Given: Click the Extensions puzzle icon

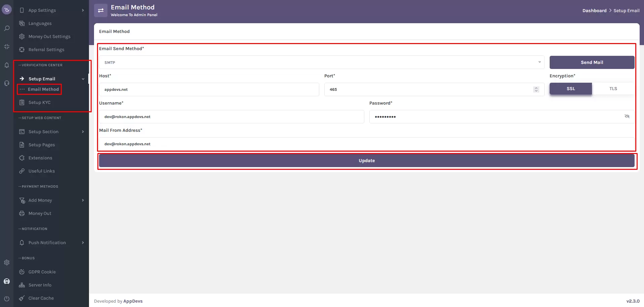Looking at the screenshot, I should click(22, 158).
